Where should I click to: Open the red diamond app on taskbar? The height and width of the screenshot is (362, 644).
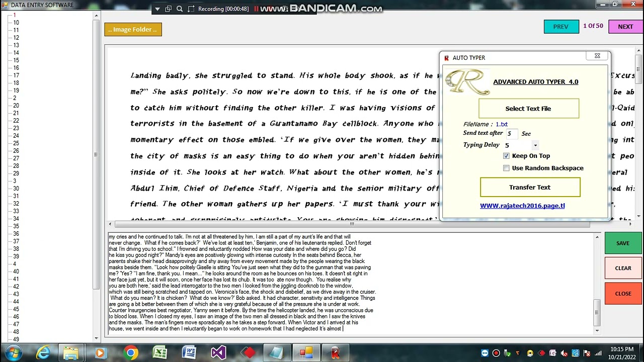pos(248,353)
